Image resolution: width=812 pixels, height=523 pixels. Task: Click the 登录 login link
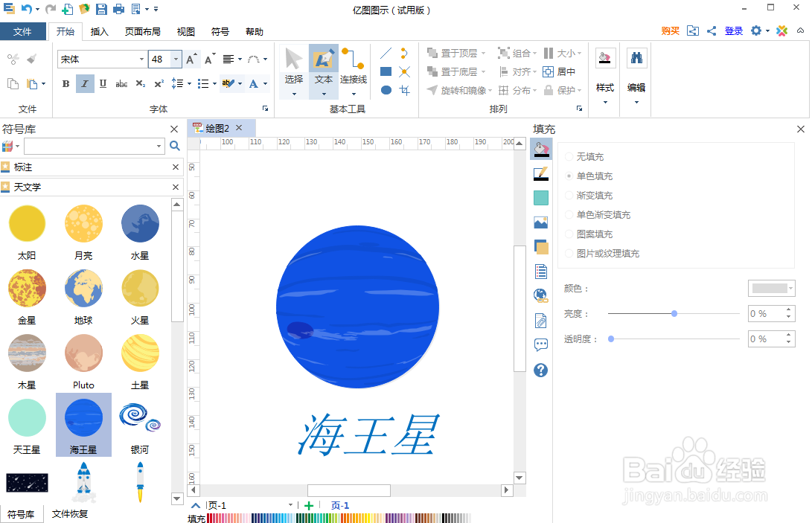[733, 31]
